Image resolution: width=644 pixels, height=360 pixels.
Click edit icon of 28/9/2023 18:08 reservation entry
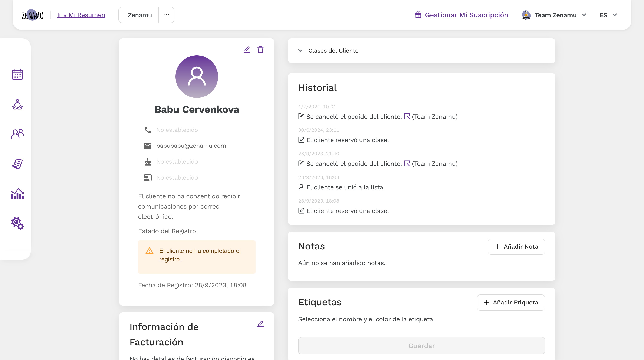coord(301,211)
